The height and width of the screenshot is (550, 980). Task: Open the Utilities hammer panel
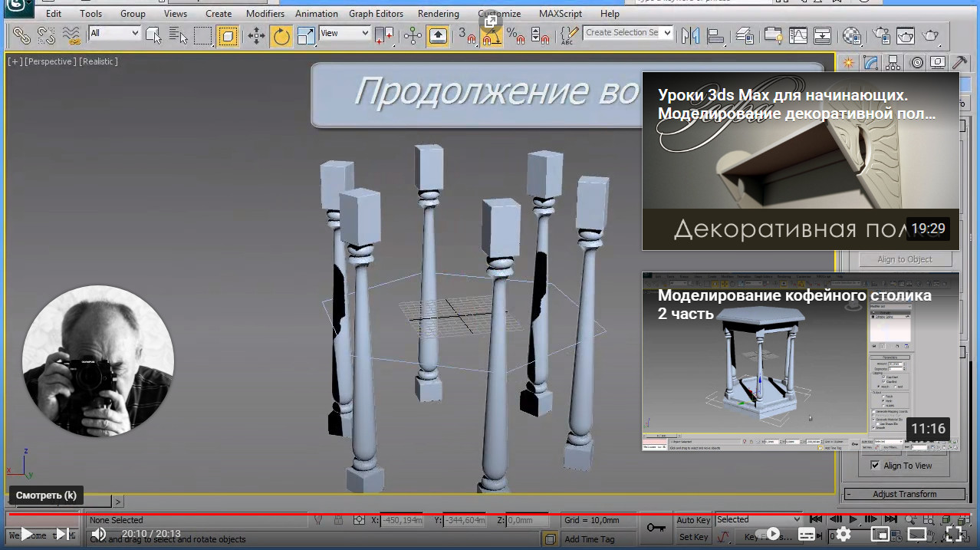point(959,63)
